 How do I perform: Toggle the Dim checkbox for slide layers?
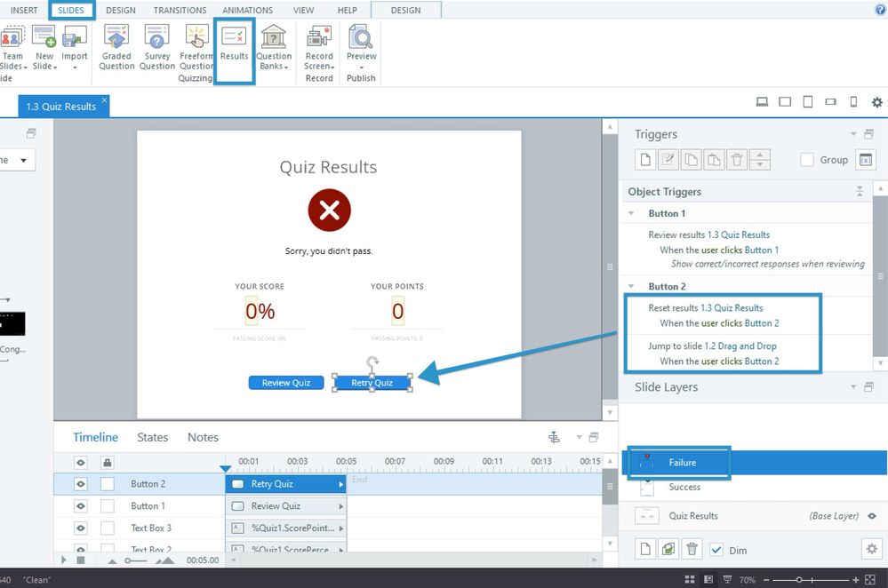716,550
